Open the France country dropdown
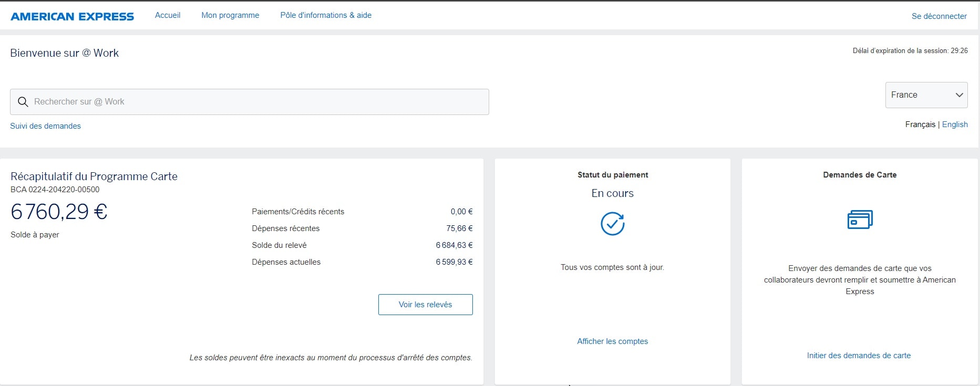Image resolution: width=980 pixels, height=386 pixels. point(926,95)
